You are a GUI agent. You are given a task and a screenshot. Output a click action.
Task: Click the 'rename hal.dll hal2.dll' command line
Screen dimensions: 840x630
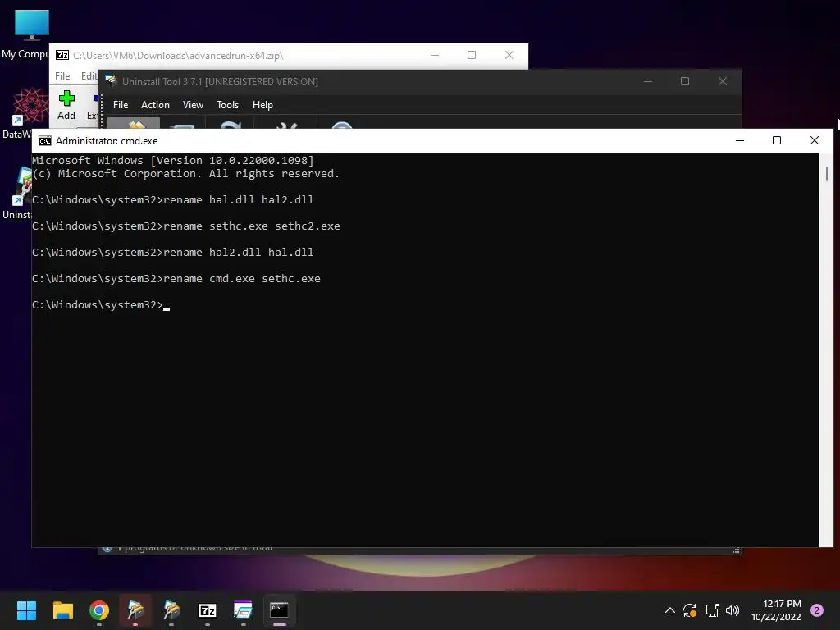coord(172,200)
